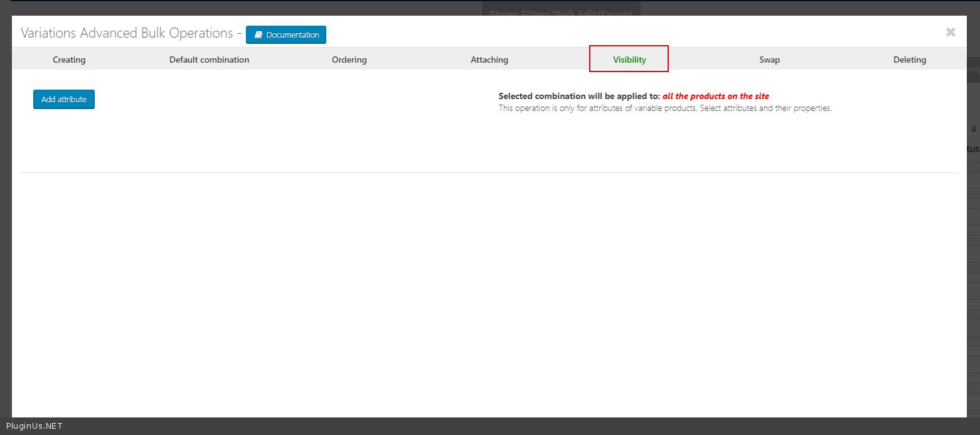
Task: Open the Creating tab
Action: 69,60
